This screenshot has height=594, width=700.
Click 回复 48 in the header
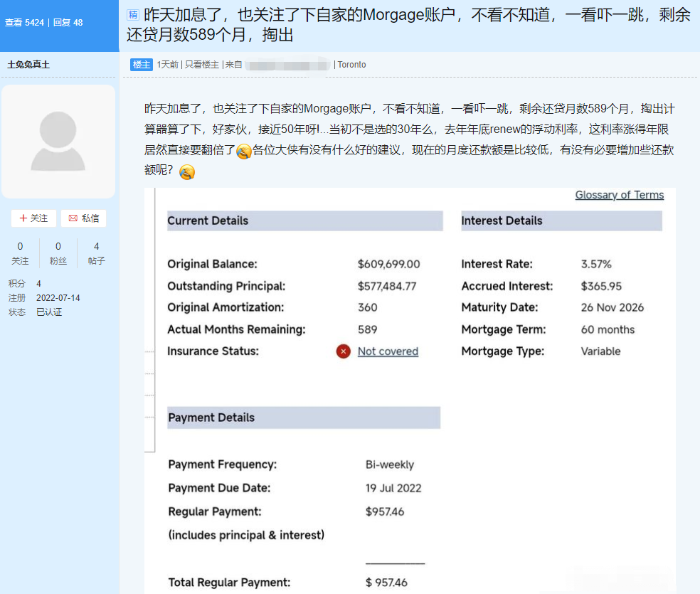68,23
